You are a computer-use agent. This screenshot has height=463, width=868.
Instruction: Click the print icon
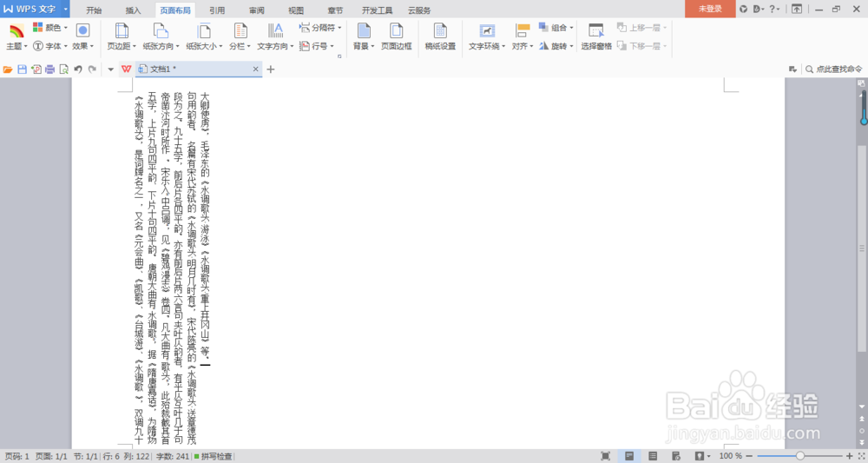click(49, 69)
